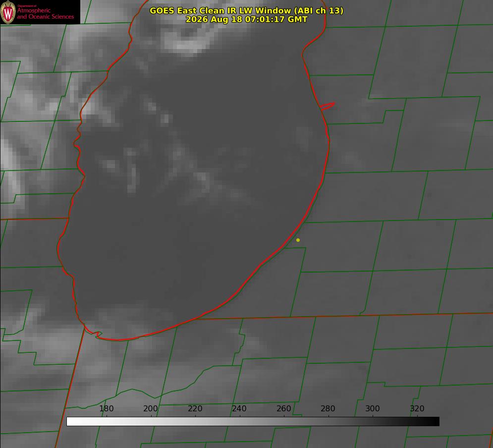Click the red notch on lake's southwest shoreline
This screenshot has height=448, width=493.
pyautogui.click(x=97, y=335)
